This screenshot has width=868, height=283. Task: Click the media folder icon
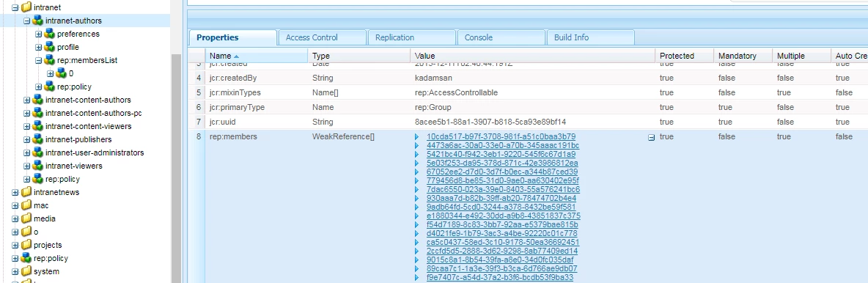coord(26,218)
